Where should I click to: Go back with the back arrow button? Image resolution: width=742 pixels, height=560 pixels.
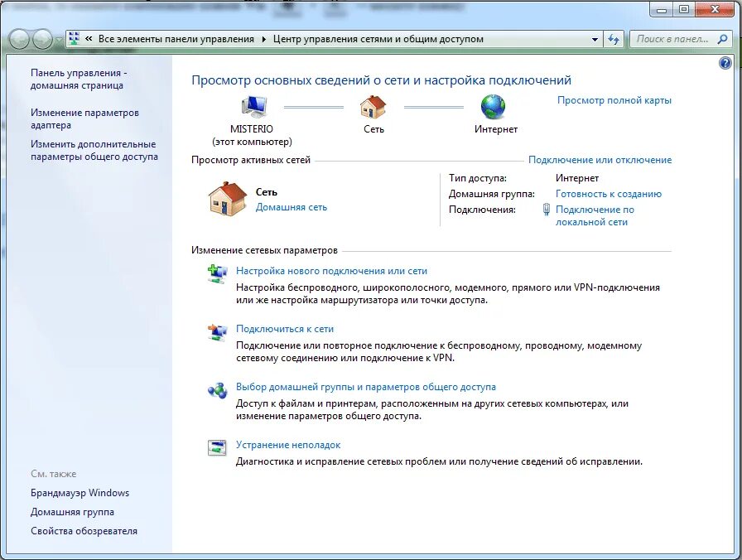click(x=20, y=39)
